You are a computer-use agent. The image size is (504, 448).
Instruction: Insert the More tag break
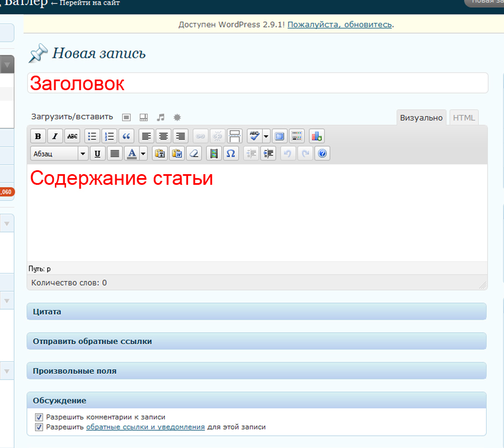click(x=235, y=136)
